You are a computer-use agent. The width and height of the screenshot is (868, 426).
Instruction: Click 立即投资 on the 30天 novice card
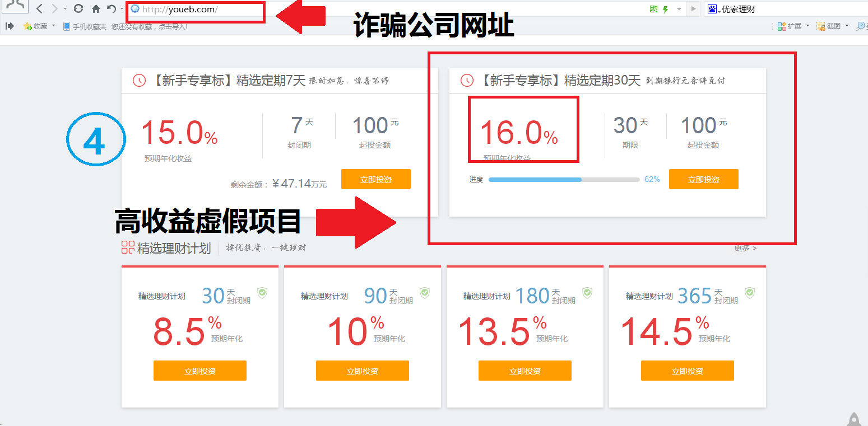[x=703, y=179]
